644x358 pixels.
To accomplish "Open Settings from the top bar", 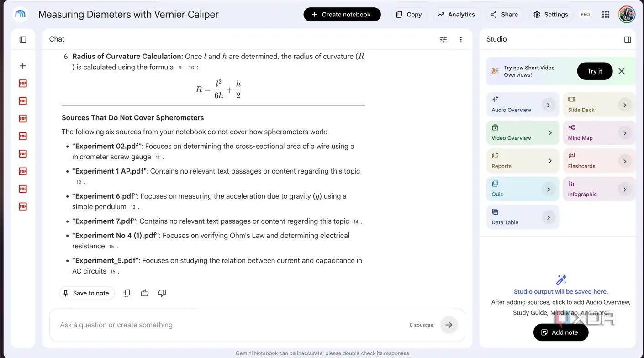I will 550,15.
